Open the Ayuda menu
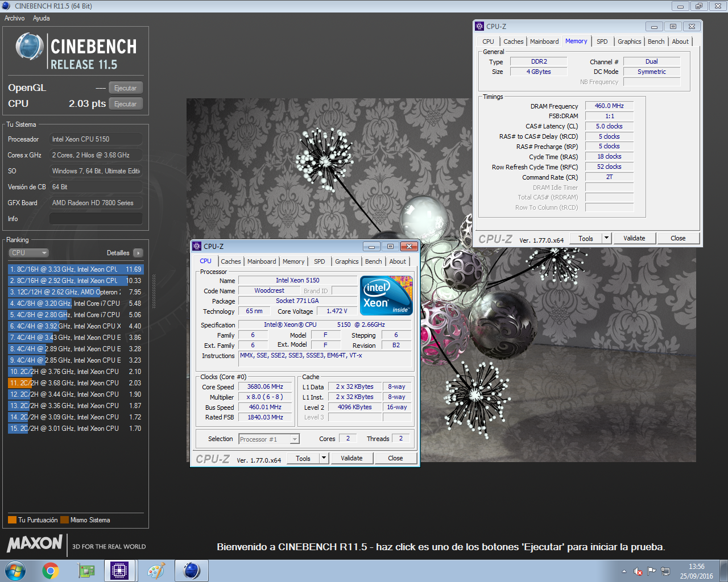The width and height of the screenshot is (728, 582). click(41, 18)
